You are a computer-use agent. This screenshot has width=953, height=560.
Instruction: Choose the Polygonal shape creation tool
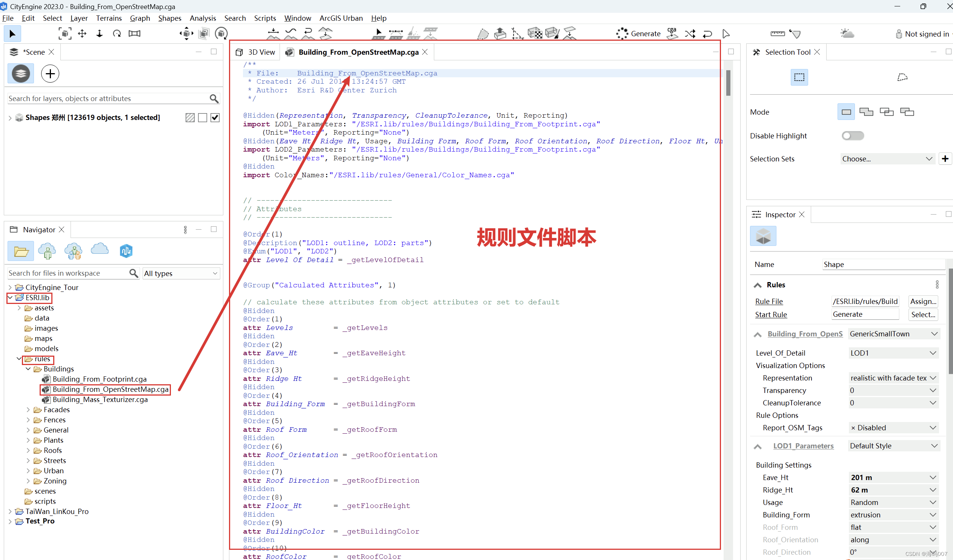click(483, 34)
